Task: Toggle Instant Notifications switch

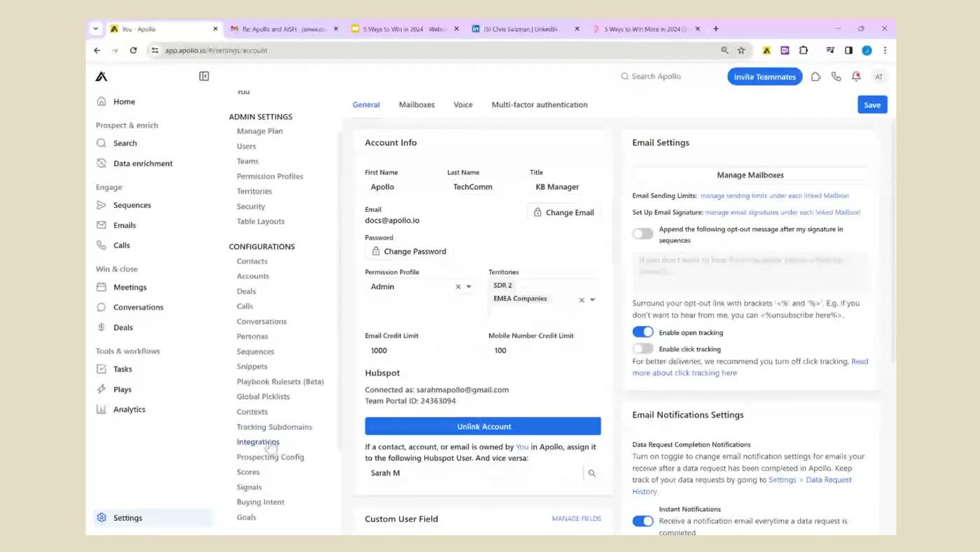Action: [643, 521]
